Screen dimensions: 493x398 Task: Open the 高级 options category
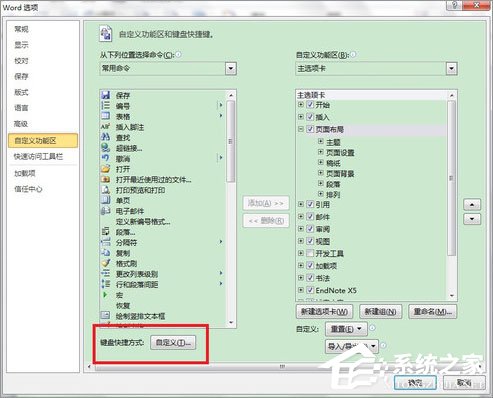[21, 124]
